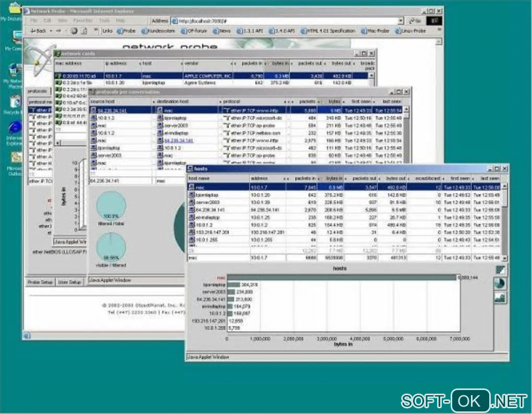532x414 pixels.
Task: Sort network cards by vendor header
Action: pyautogui.click(x=207, y=64)
